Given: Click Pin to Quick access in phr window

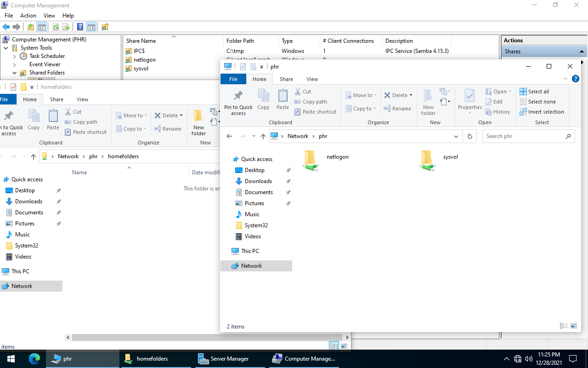Looking at the screenshot, I should (238, 103).
